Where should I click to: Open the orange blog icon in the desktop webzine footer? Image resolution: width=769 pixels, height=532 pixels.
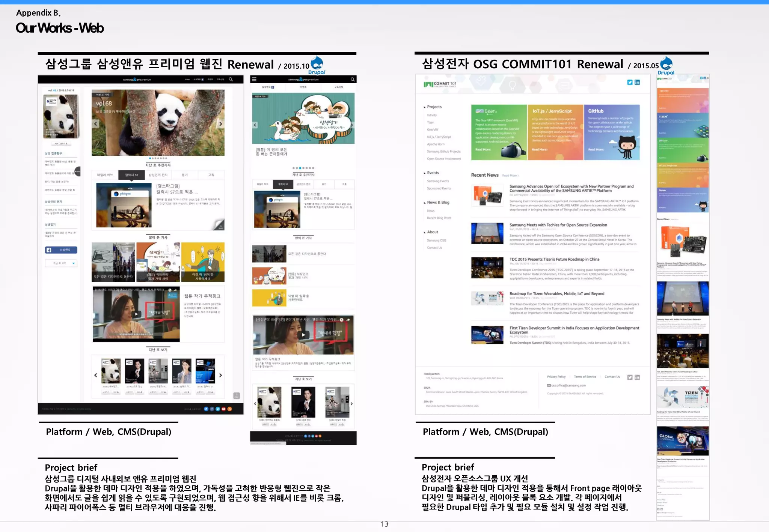[230, 409]
